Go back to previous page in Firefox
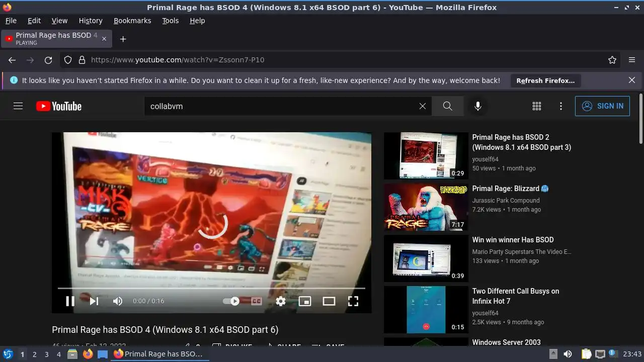Screen dimensions: 644x362 (x=12, y=60)
